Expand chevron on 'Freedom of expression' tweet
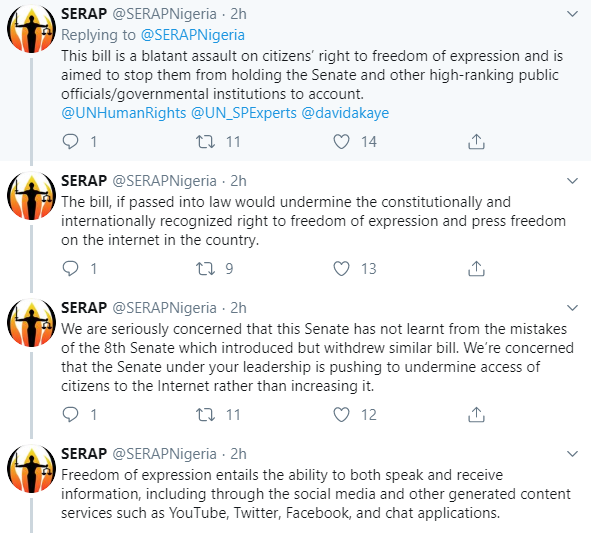This screenshot has width=591, height=533. point(573,454)
